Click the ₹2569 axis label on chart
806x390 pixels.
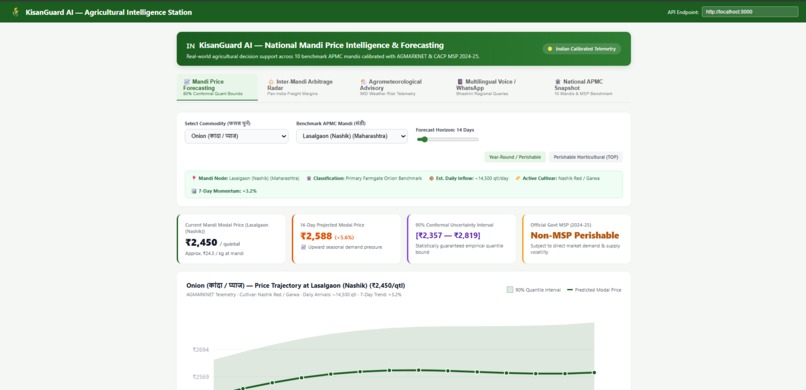200,377
